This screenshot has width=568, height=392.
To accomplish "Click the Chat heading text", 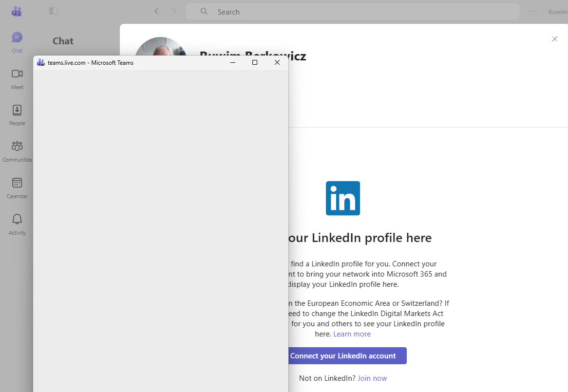I will coord(63,41).
